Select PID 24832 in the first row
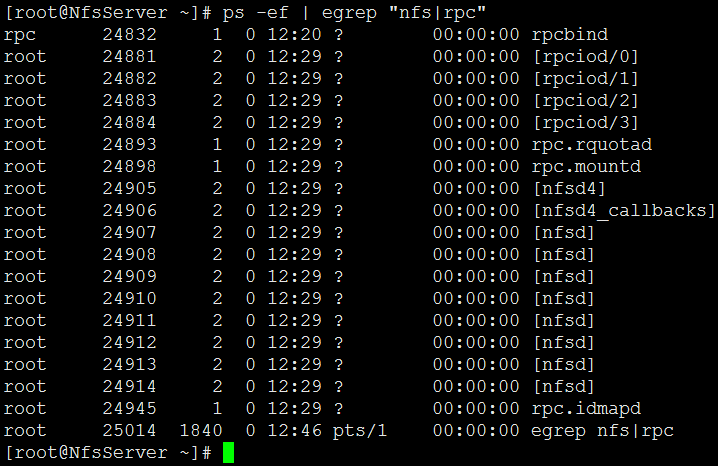The width and height of the screenshot is (718, 466). click(x=130, y=34)
